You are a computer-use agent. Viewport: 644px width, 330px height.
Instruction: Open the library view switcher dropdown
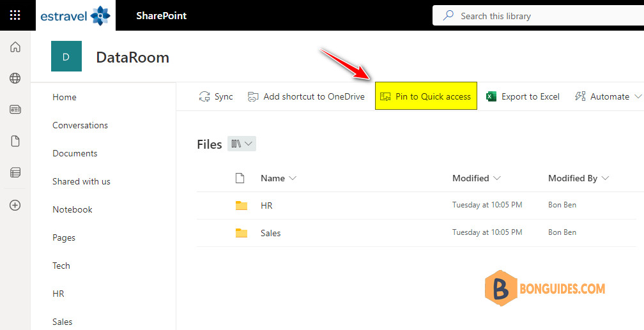pos(241,144)
